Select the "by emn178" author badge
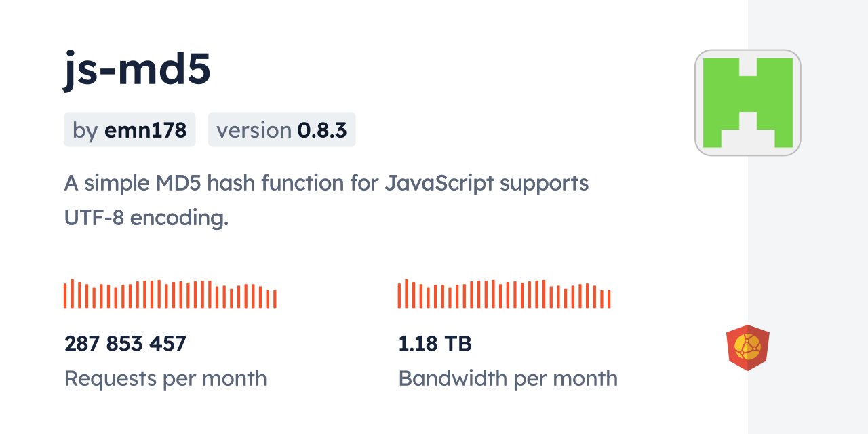Image resolution: width=868 pixels, height=434 pixels. pos(130,130)
